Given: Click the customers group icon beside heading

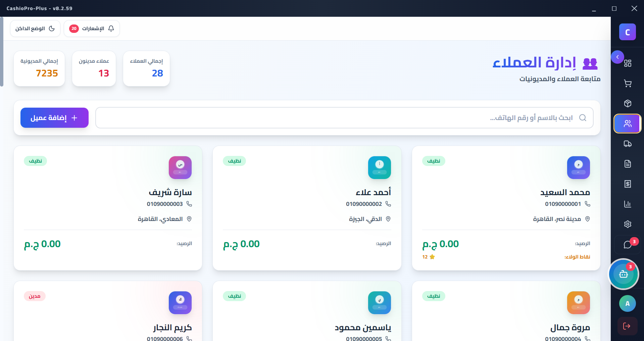Looking at the screenshot, I should 590,63.
